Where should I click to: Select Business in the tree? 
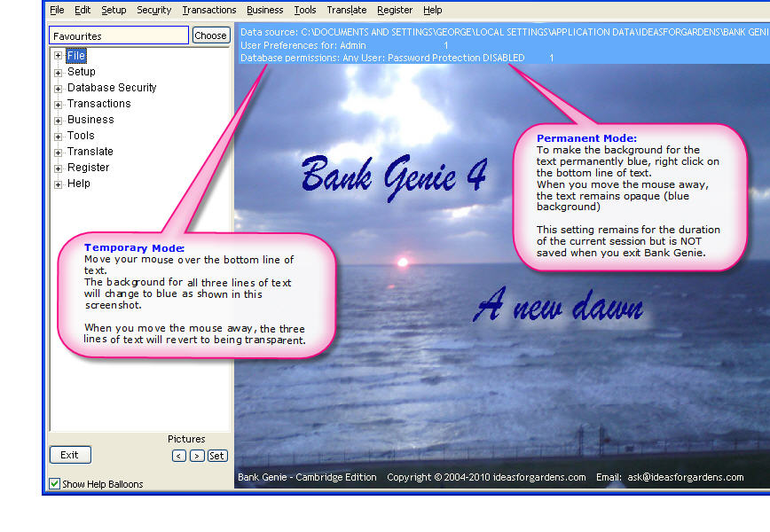(x=90, y=120)
